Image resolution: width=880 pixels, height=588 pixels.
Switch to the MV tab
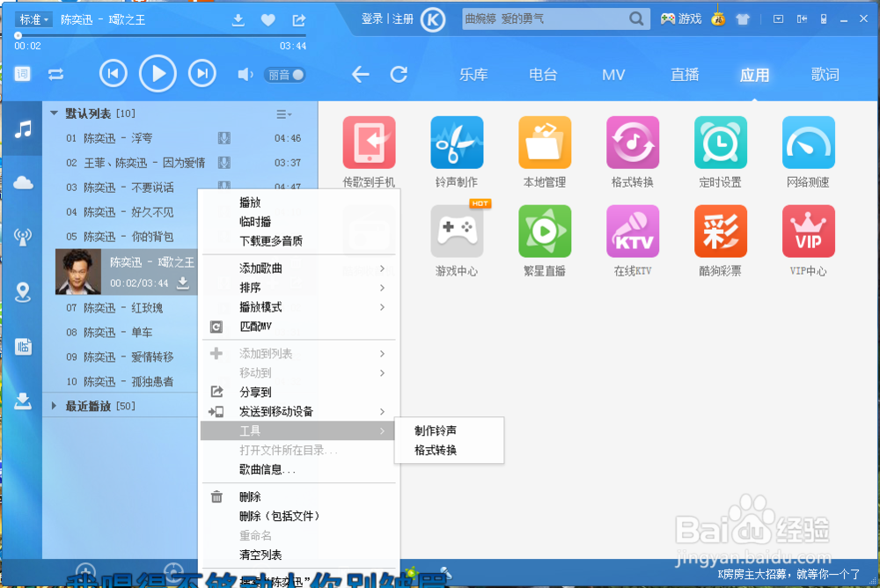pos(613,75)
